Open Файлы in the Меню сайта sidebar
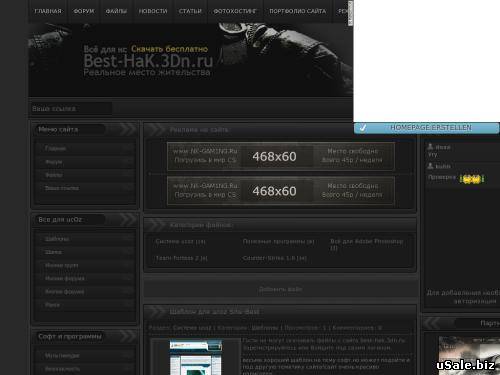 click(x=54, y=175)
